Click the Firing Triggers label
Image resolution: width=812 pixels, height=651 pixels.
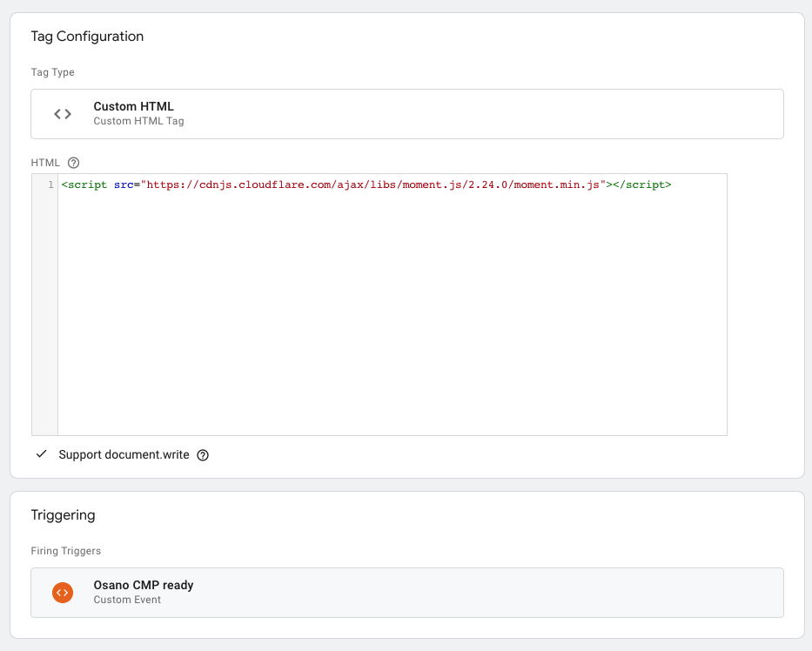[66, 551]
